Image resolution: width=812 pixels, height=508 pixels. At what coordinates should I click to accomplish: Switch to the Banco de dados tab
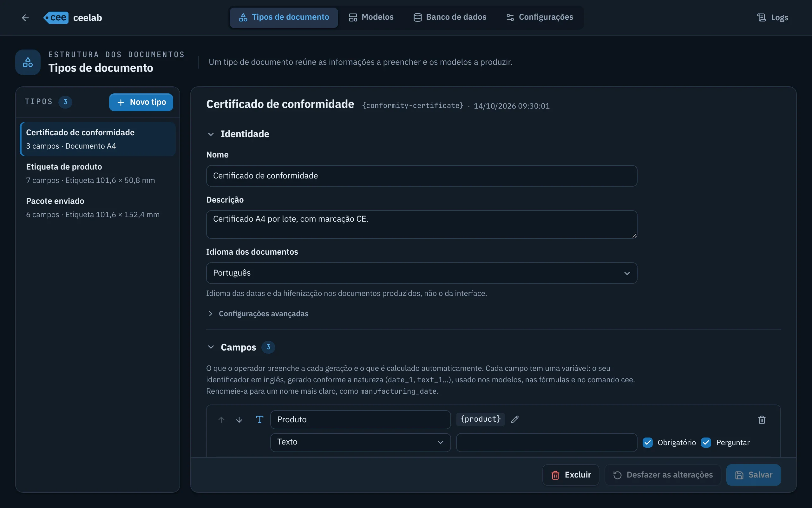click(x=450, y=17)
